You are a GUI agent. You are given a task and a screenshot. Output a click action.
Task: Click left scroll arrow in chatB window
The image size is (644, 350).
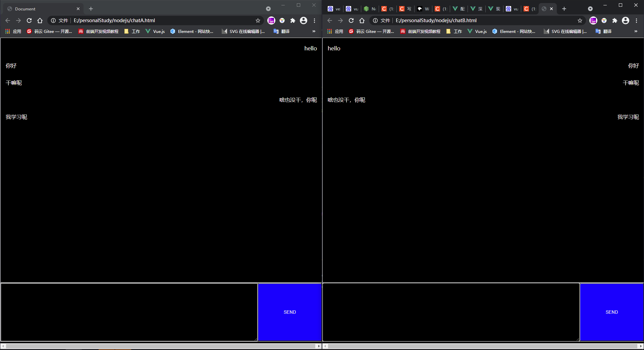pos(325,346)
